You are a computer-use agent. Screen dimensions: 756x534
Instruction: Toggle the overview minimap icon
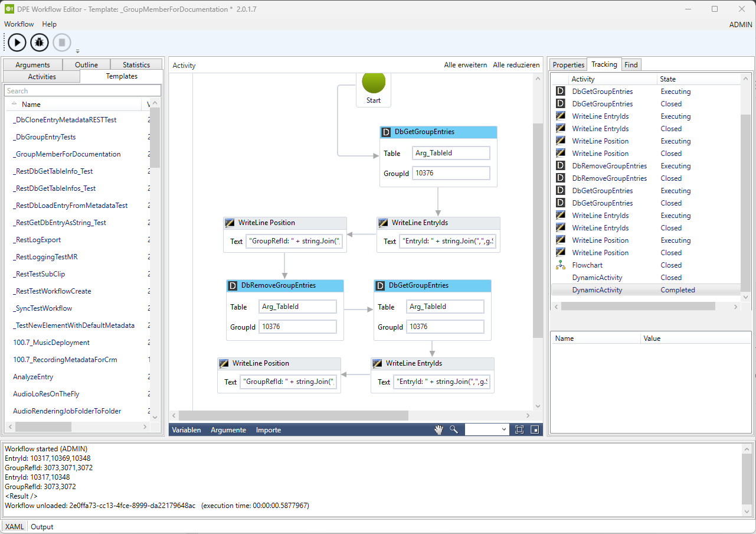[535, 429]
